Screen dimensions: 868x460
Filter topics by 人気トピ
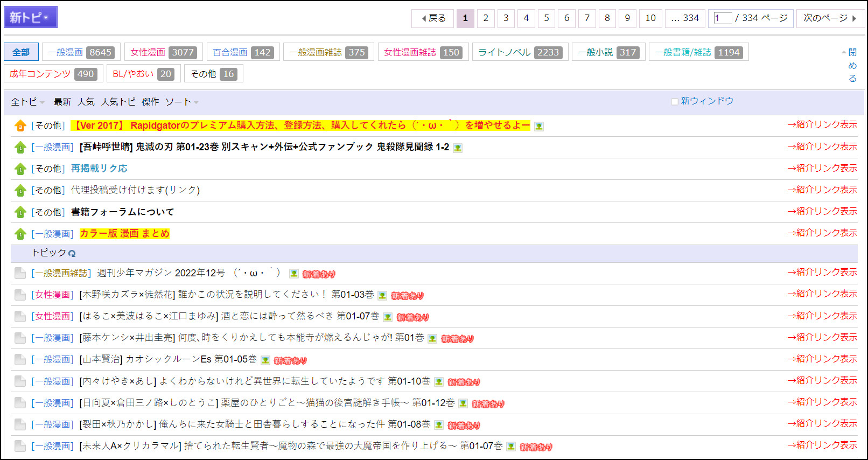click(x=118, y=102)
